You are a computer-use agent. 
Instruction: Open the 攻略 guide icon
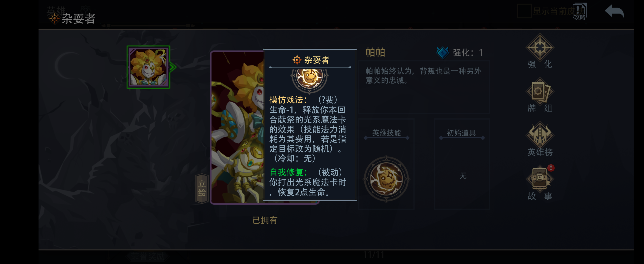(x=580, y=11)
